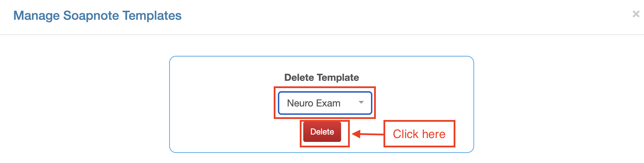Expand the template selector via its triangle

(361, 102)
